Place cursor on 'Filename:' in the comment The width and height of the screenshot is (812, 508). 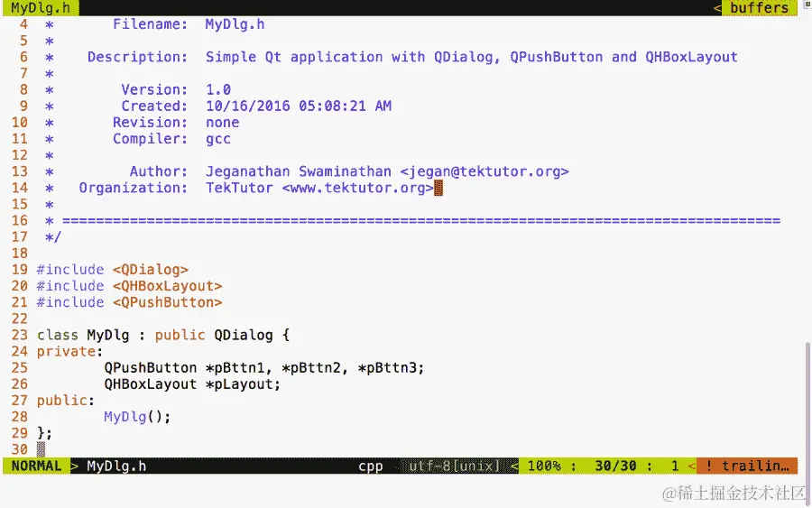coord(150,24)
